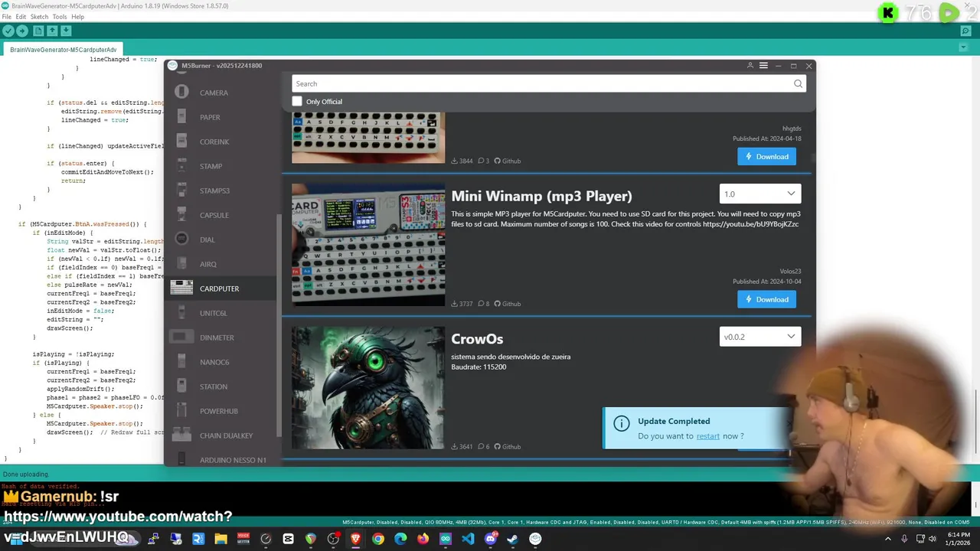Viewport: 980px width, 551px height.
Task: Click the M5Burner device sidebar scrollbar
Action: pos(279,325)
